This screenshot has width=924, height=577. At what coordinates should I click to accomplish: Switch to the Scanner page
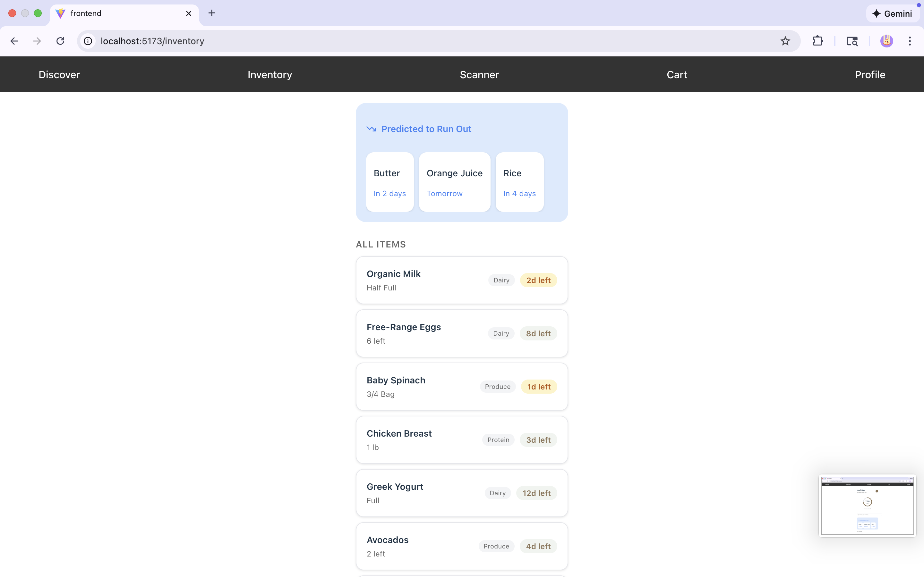(x=479, y=74)
